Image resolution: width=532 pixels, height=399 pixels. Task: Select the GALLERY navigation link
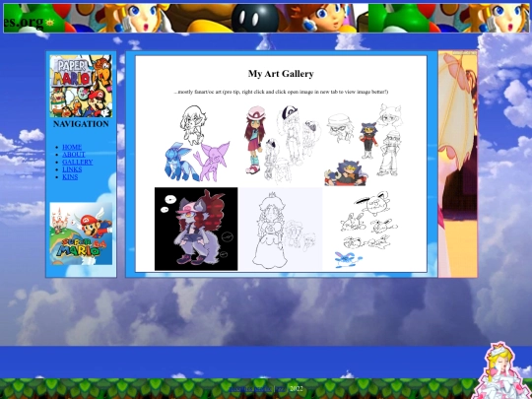[x=78, y=162]
